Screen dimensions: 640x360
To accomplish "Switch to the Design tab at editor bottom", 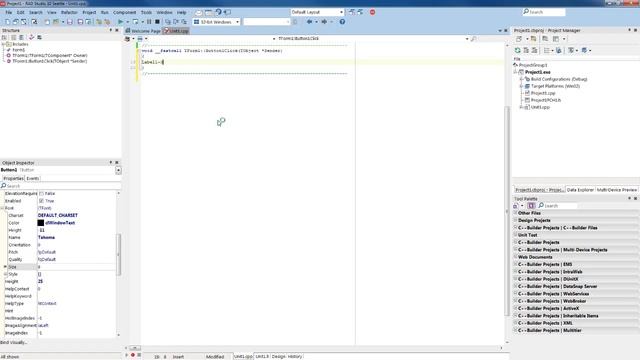I will pos(278,356).
